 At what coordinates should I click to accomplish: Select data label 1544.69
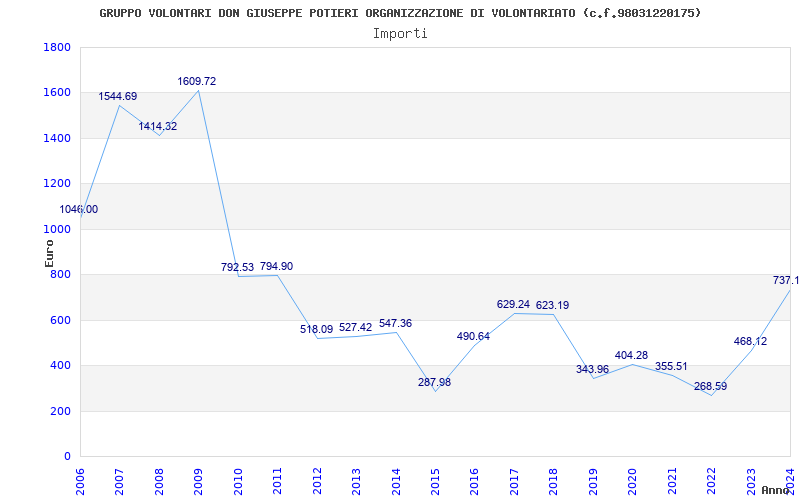(118, 96)
